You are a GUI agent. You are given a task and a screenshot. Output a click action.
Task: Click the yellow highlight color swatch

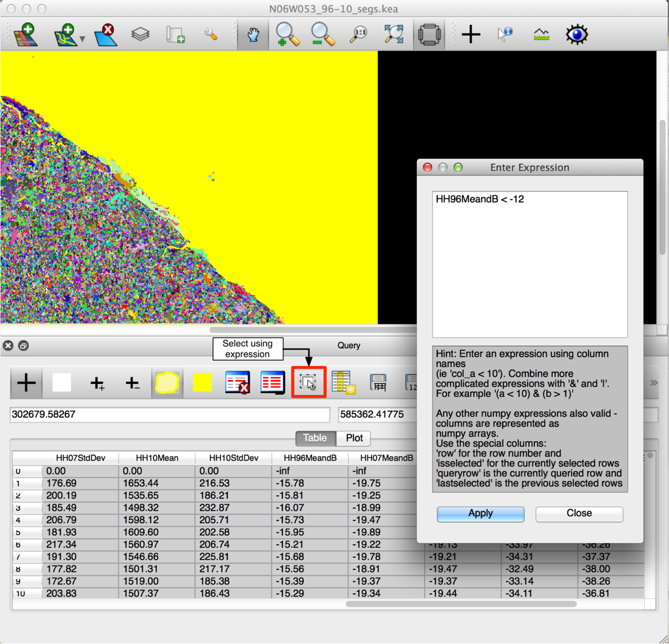coord(202,383)
